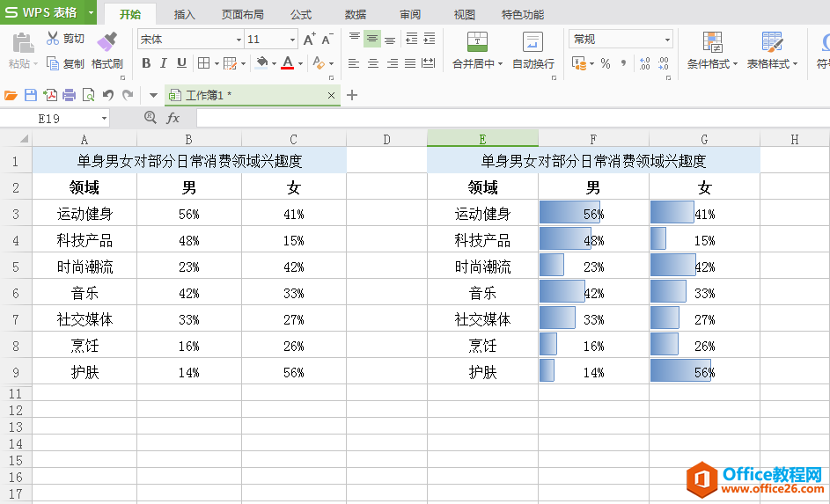Click the increase decimal places icon
830x504 pixels.
tap(645, 63)
